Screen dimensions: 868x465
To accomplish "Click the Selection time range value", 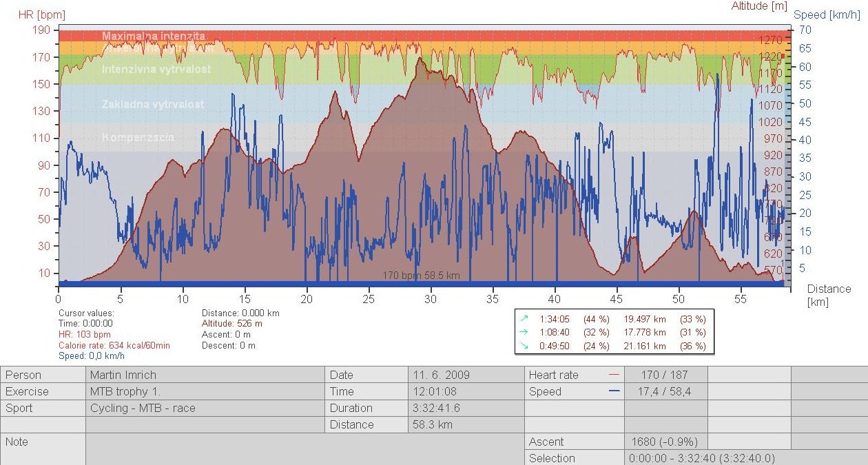I will 701,458.
